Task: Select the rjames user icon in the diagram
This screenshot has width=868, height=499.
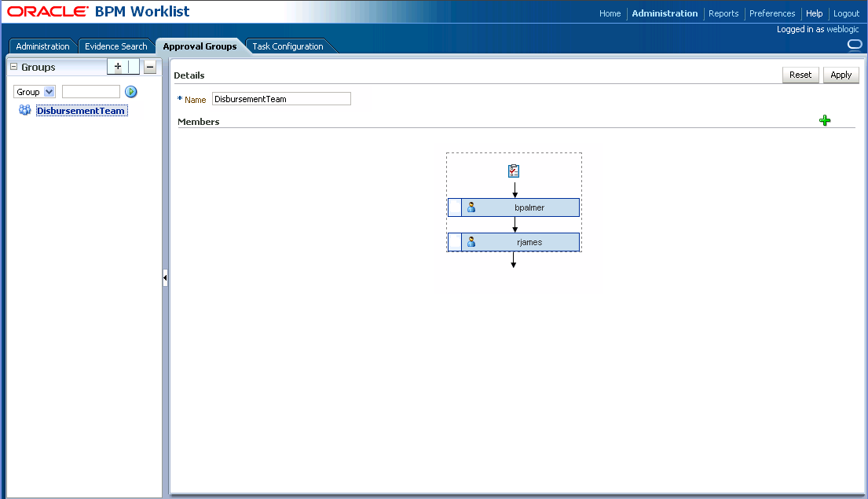Action: tap(471, 241)
